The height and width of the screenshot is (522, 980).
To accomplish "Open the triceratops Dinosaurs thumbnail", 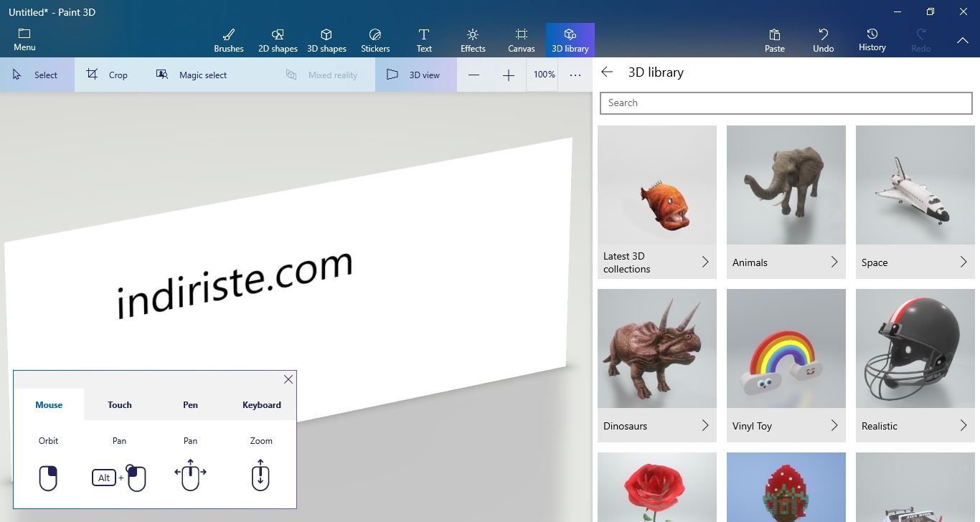I will coord(657,348).
